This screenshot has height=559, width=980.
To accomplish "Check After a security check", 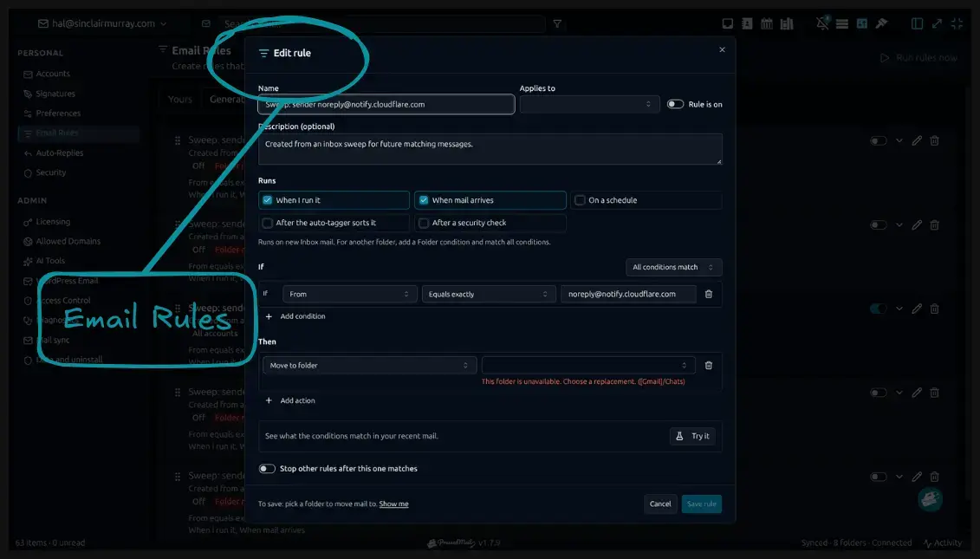I will [424, 223].
